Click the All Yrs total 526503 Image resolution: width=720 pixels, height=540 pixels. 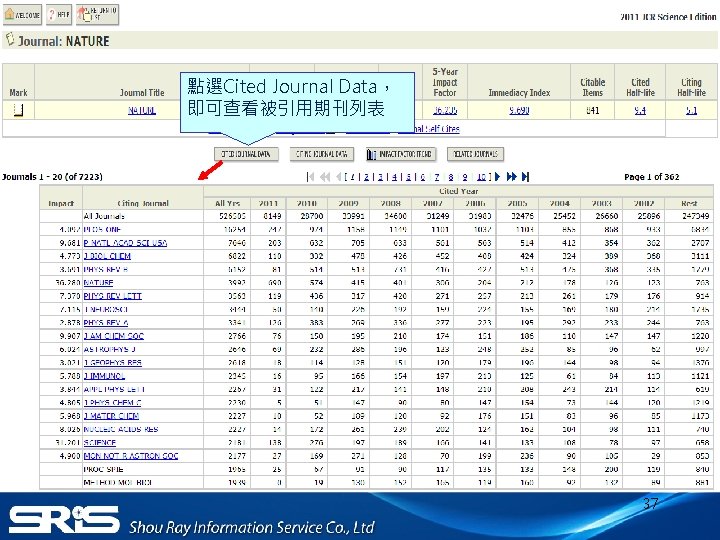232,216
